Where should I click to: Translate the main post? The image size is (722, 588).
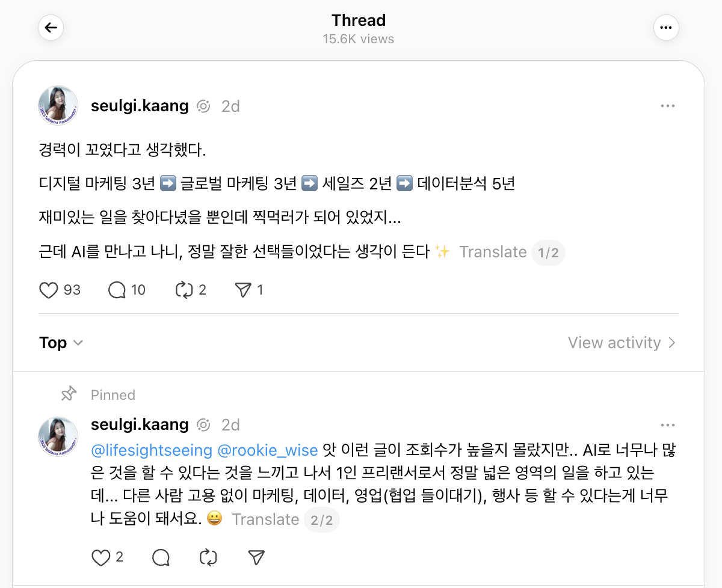pos(493,252)
